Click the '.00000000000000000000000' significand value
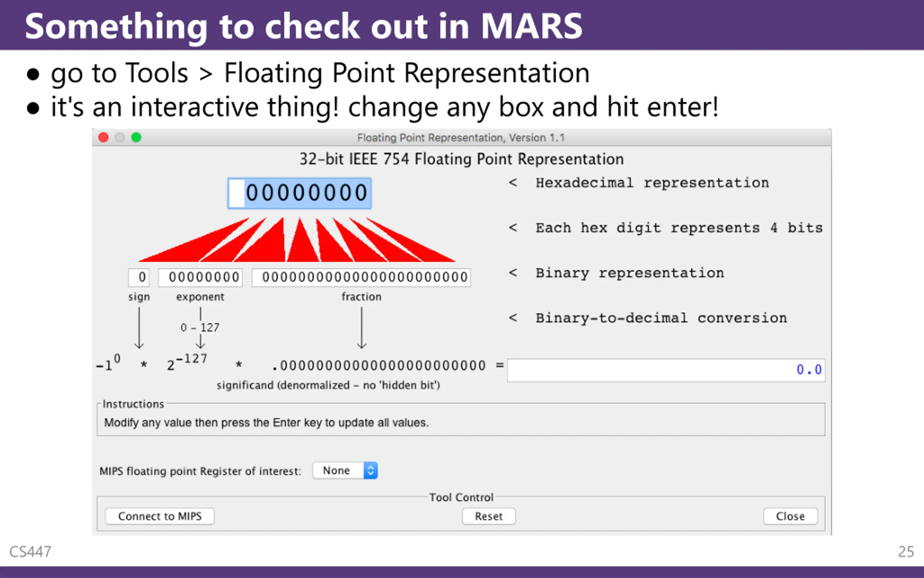 coord(379,366)
